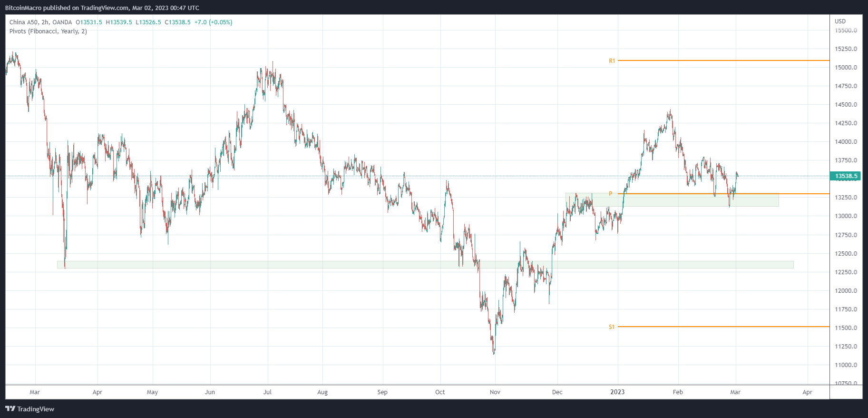Image resolution: width=868 pixels, height=418 pixels.
Task: Click the Jul label on the time axis
Action: tap(268, 392)
